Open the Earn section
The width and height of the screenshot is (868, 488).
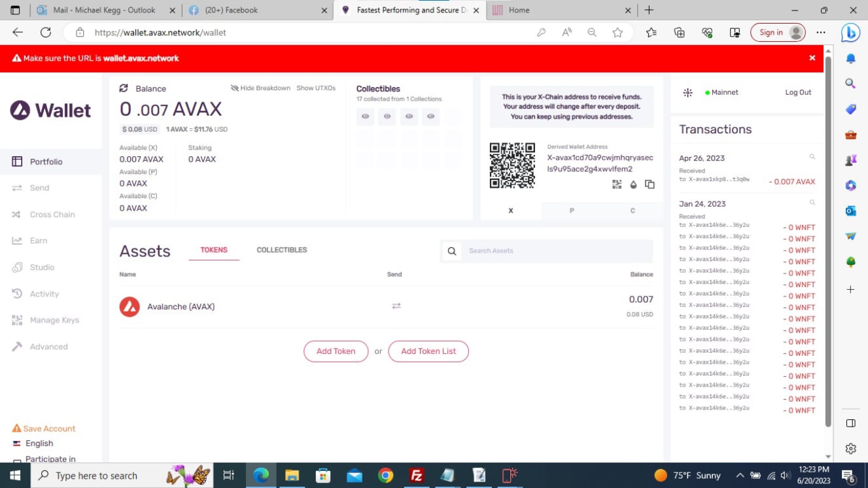coord(38,241)
